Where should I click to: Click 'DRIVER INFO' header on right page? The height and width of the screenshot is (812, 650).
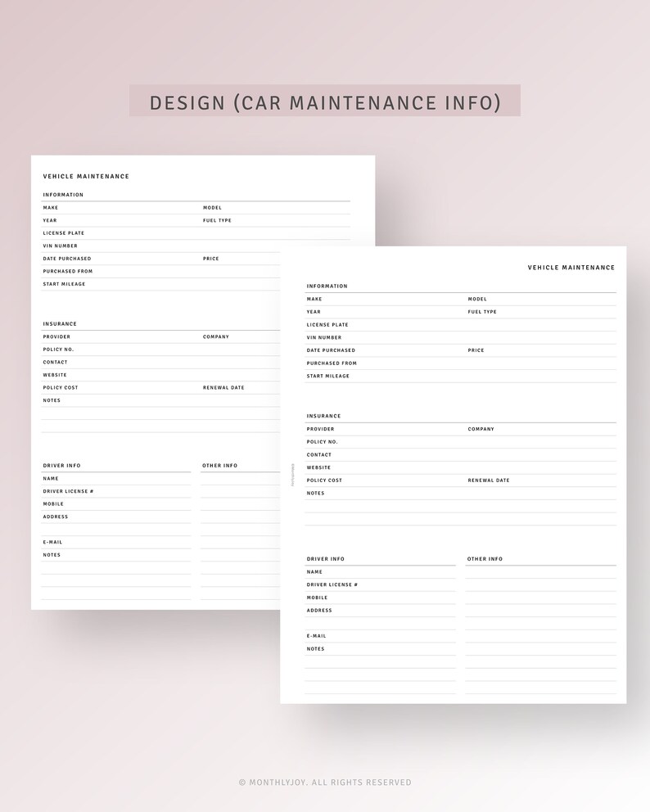coord(325,559)
